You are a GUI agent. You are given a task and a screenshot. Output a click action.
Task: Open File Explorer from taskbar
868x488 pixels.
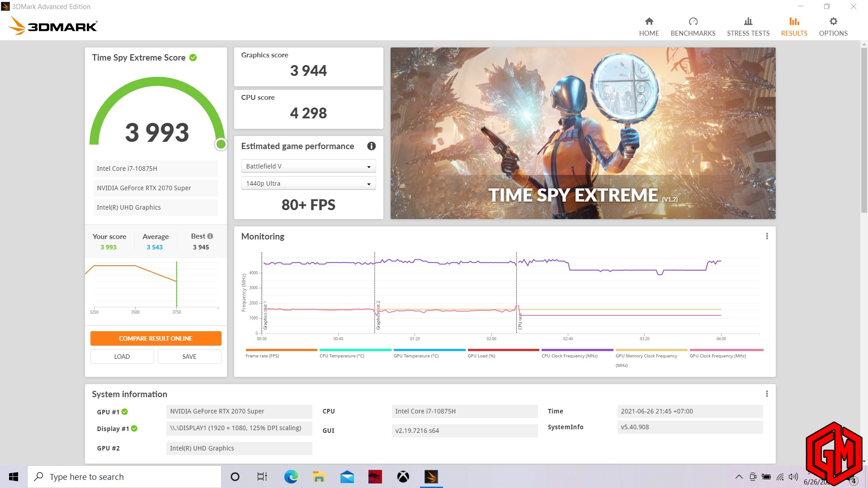pyautogui.click(x=319, y=477)
